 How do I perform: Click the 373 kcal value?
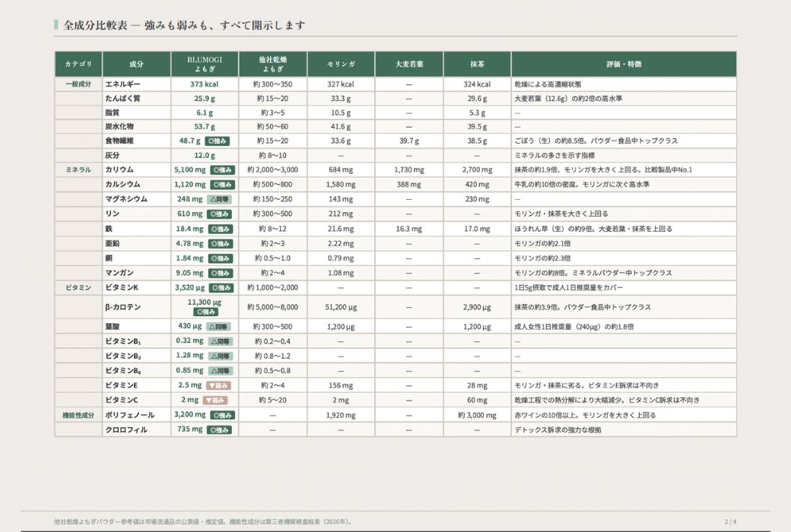point(205,84)
